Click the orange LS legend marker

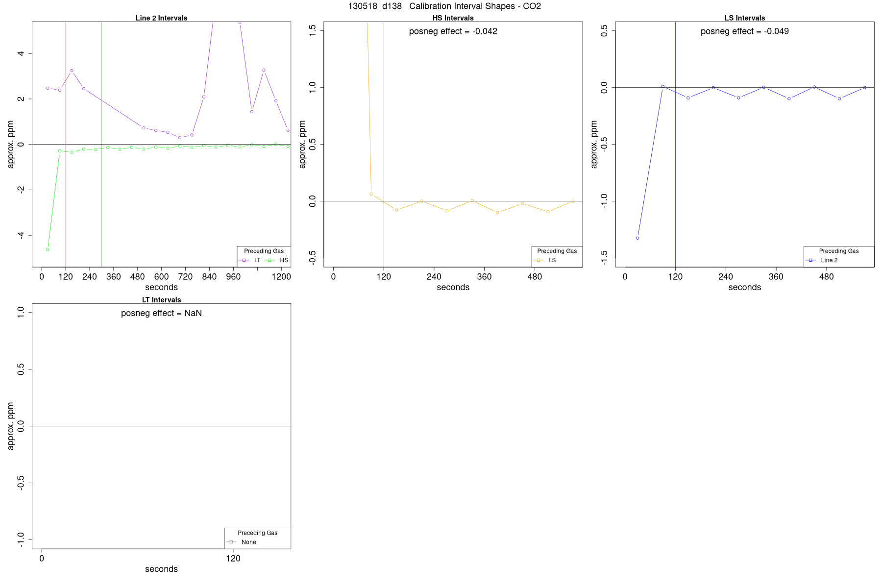539,260
